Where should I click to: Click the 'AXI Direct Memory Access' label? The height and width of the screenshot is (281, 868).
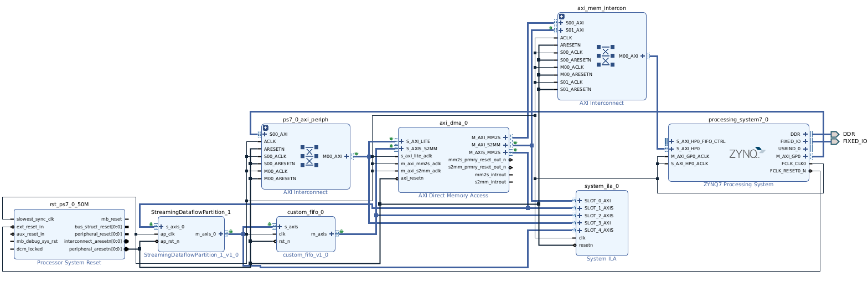[x=453, y=196]
